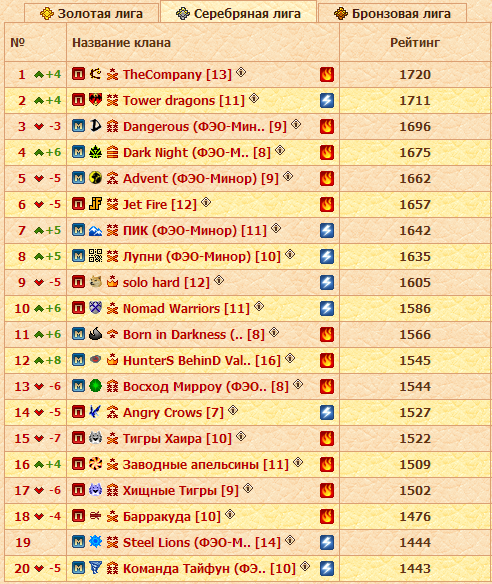Open the Бронзовая лига tab

click(393, 14)
